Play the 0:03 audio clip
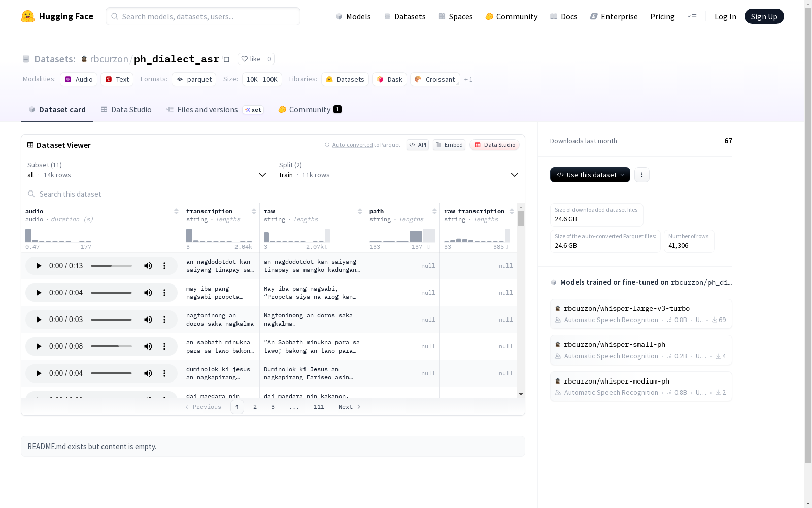 (x=39, y=320)
